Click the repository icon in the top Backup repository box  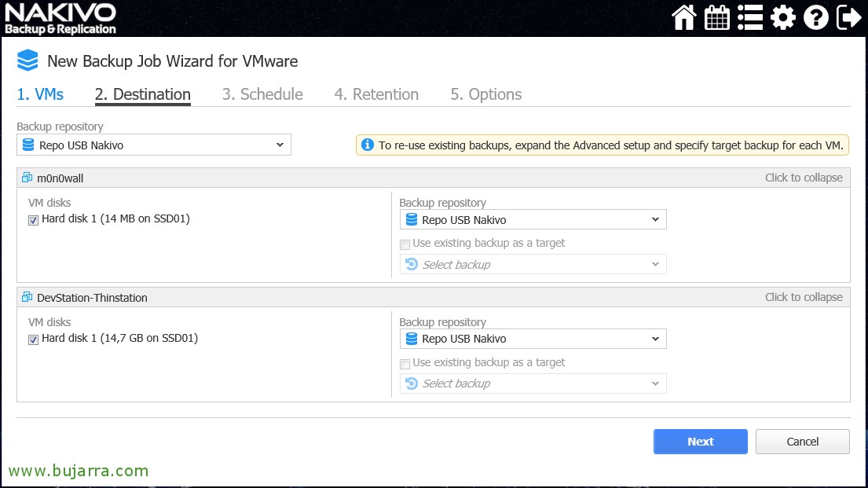pyautogui.click(x=28, y=145)
